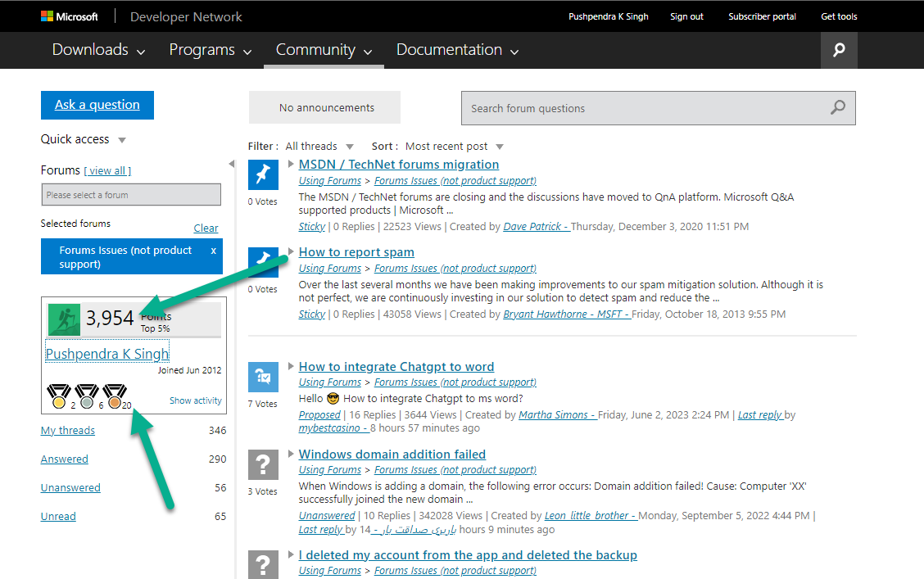The height and width of the screenshot is (579, 924).
Task: Click Pushpendra K Singh in top bar
Action: (608, 16)
